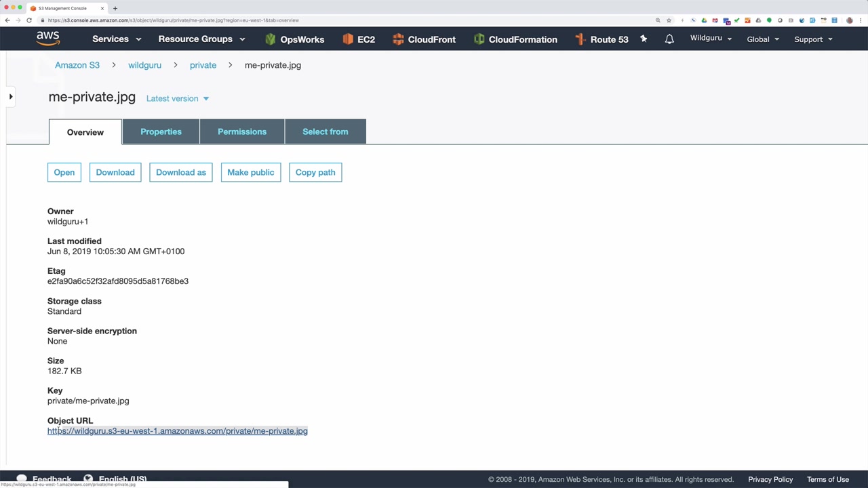Click the AWS logo home icon

[x=48, y=39]
